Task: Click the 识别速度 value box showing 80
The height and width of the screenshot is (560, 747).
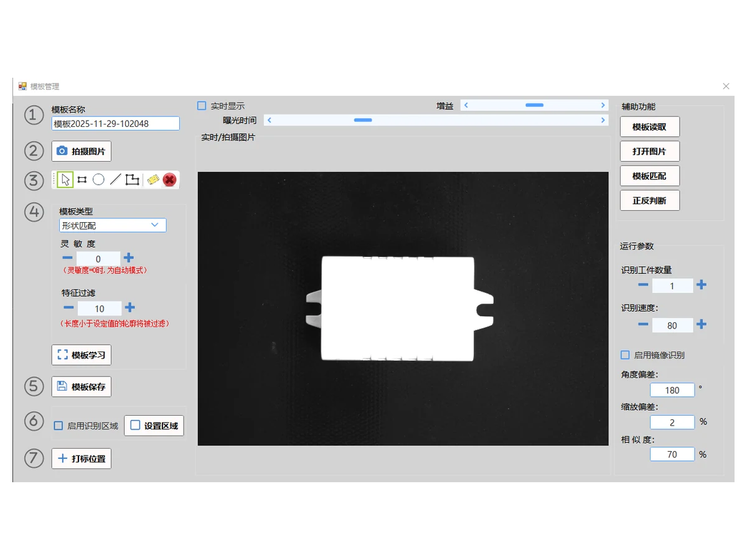Action: 672,325
